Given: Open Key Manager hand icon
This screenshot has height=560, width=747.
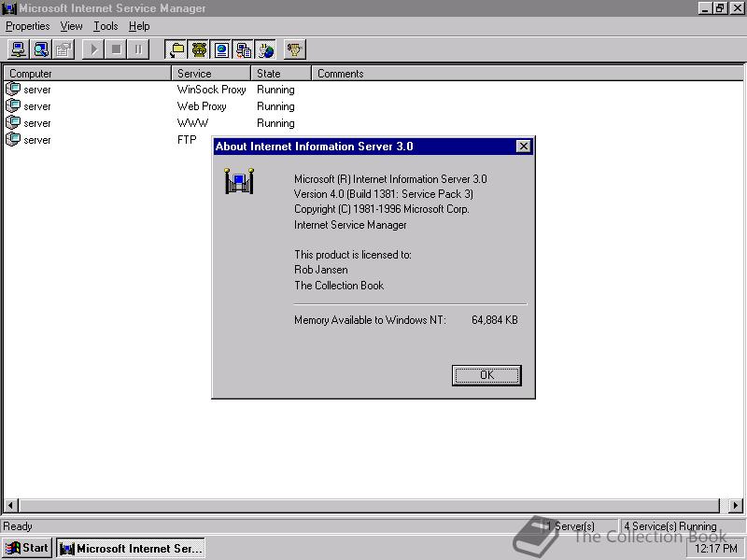Looking at the screenshot, I should coord(295,49).
